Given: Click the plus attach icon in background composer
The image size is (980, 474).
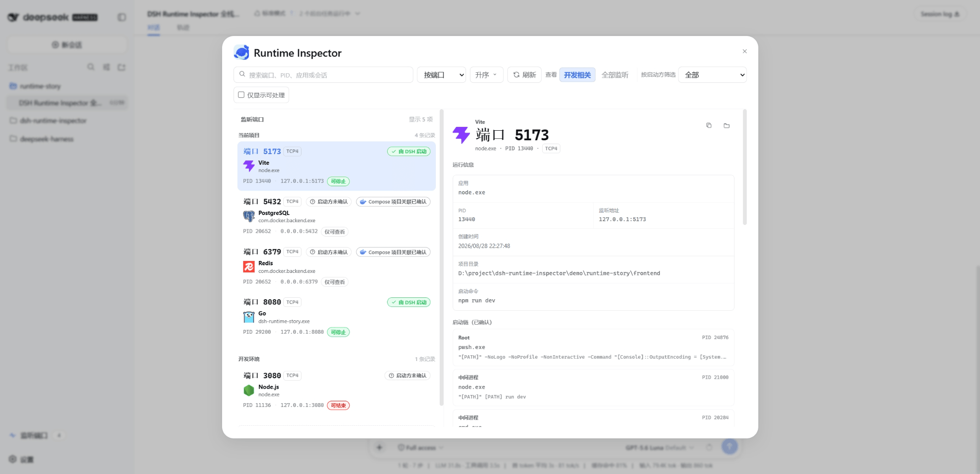Looking at the screenshot, I should [379, 447].
